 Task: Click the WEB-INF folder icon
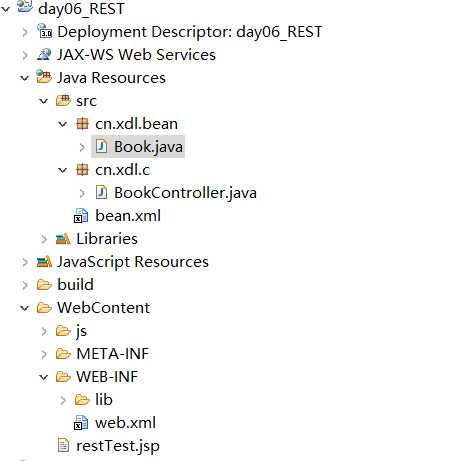click(63, 377)
